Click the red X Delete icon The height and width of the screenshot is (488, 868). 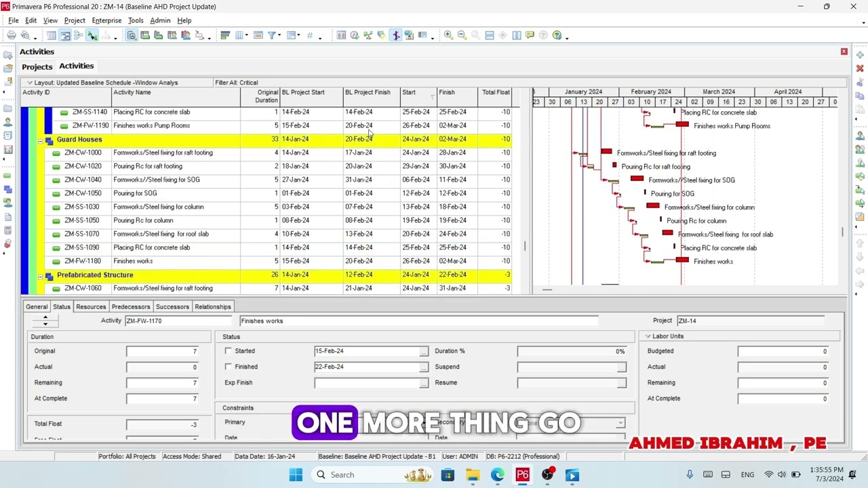tap(860, 68)
